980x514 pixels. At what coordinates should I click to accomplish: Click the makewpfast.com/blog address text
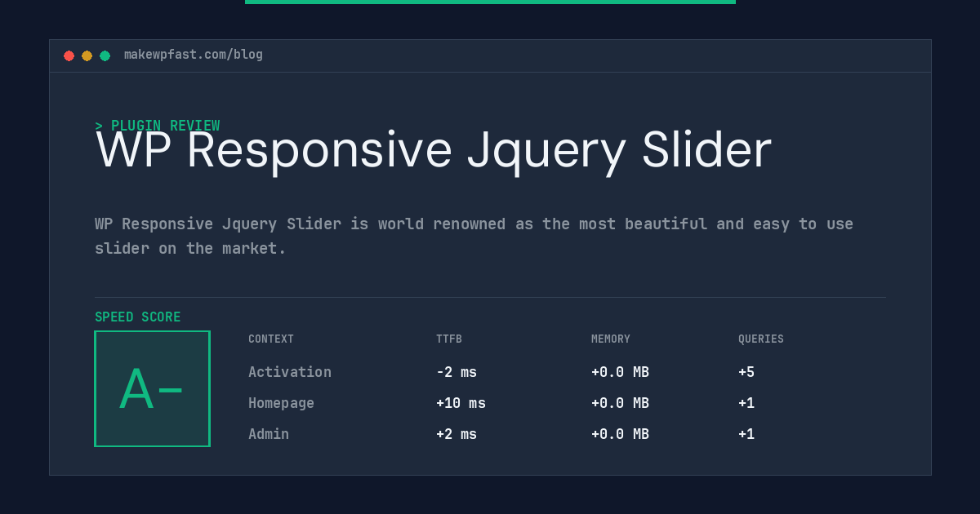coord(194,55)
